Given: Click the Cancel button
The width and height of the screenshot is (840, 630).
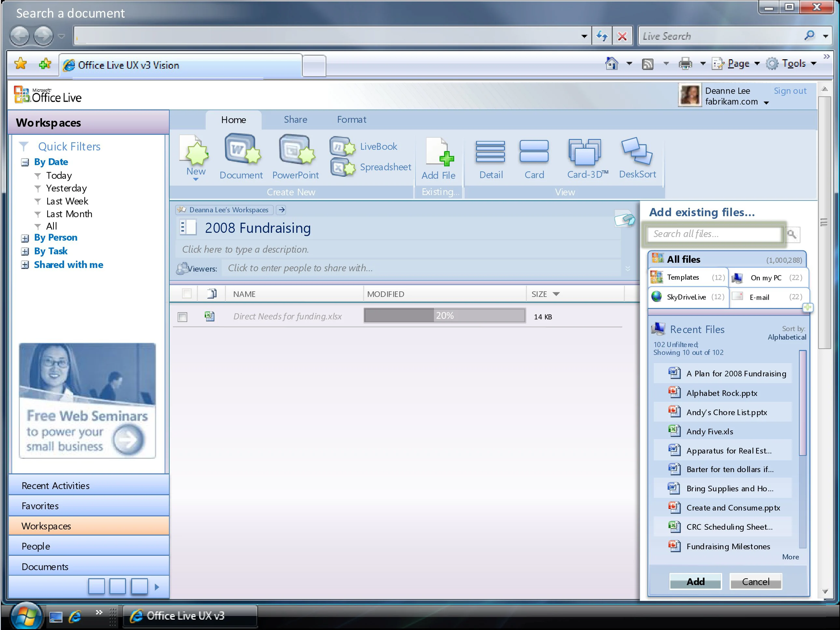Looking at the screenshot, I should (755, 581).
